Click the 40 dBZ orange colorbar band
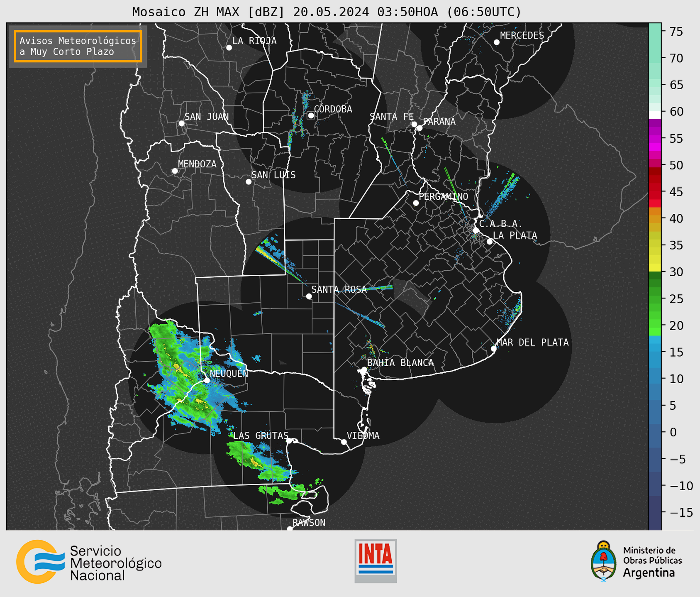Screen dimensions: 700x597 tap(655, 218)
